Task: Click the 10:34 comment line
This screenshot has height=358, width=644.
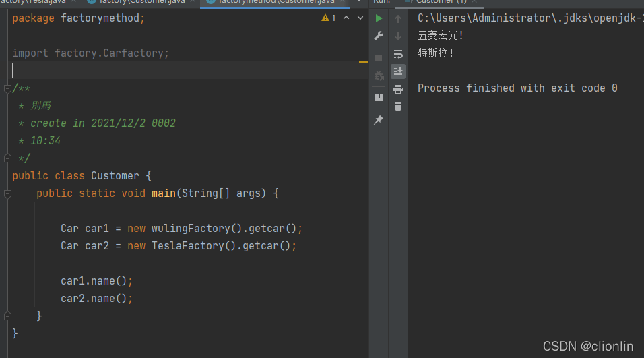Action: 45,141
